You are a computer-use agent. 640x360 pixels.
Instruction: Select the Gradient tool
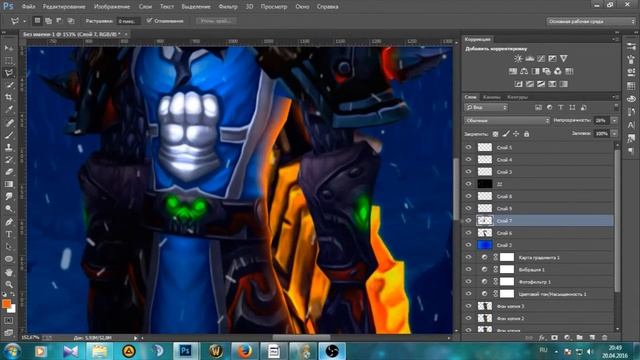(9, 184)
